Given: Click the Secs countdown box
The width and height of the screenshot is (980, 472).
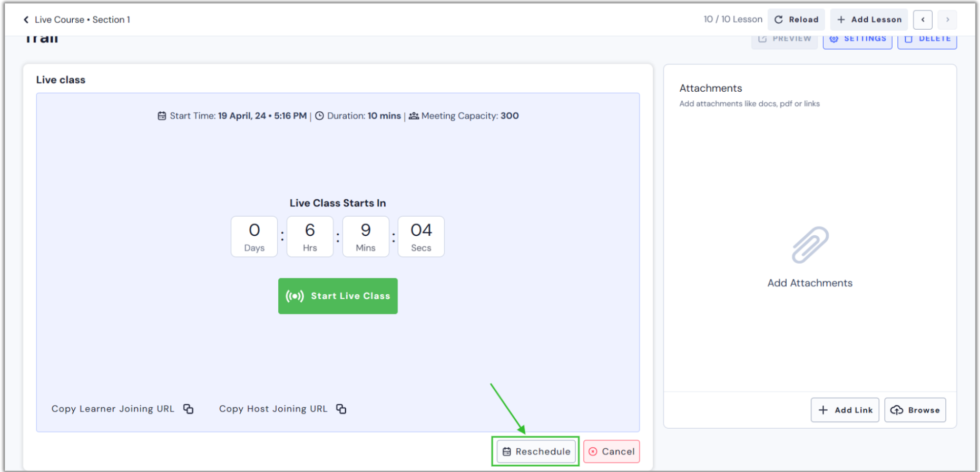Looking at the screenshot, I should (421, 236).
